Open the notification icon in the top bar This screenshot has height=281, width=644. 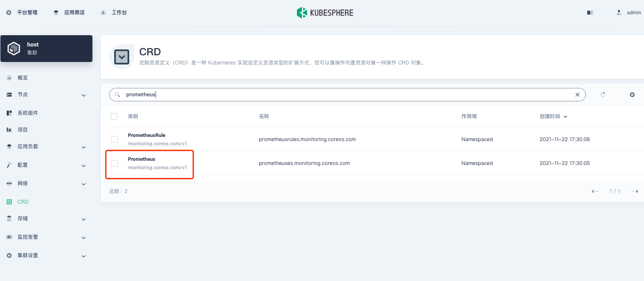point(590,13)
